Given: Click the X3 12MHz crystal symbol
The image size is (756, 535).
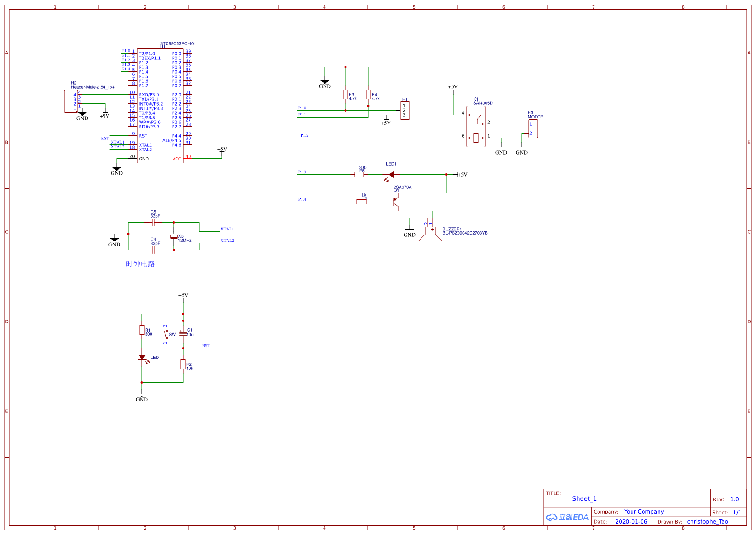Looking at the screenshot, I should 174,236.
